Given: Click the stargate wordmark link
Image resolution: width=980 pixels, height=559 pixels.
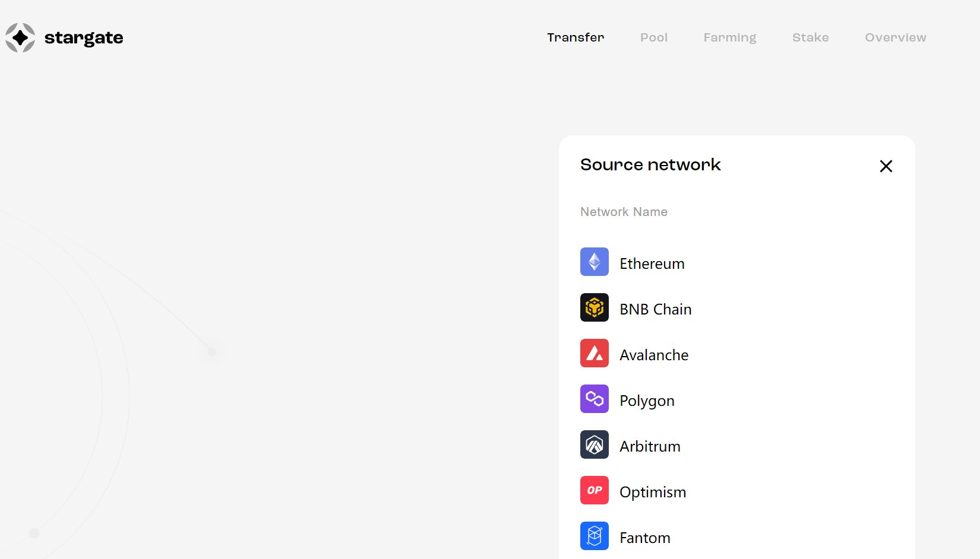Looking at the screenshot, I should [x=84, y=38].
